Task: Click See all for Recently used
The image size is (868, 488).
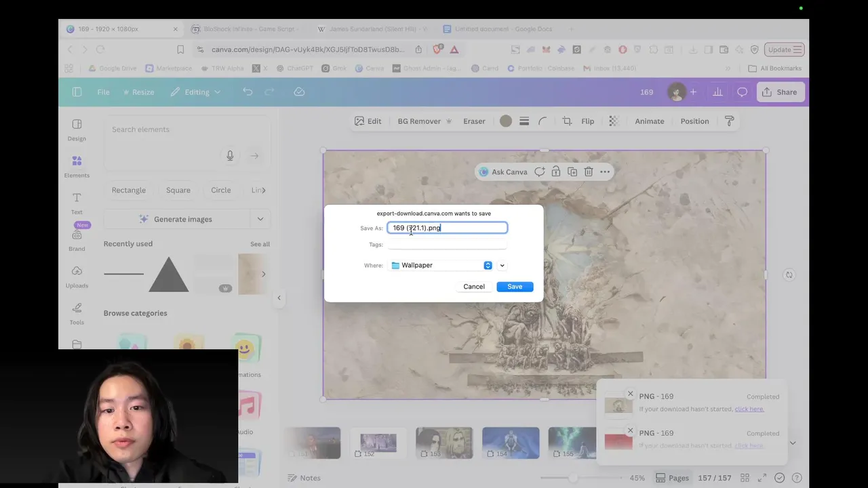Action: [x=260, y=244]
